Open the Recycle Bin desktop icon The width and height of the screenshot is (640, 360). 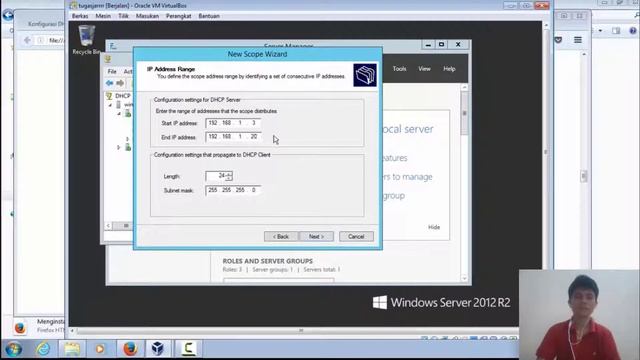(86, 40)
